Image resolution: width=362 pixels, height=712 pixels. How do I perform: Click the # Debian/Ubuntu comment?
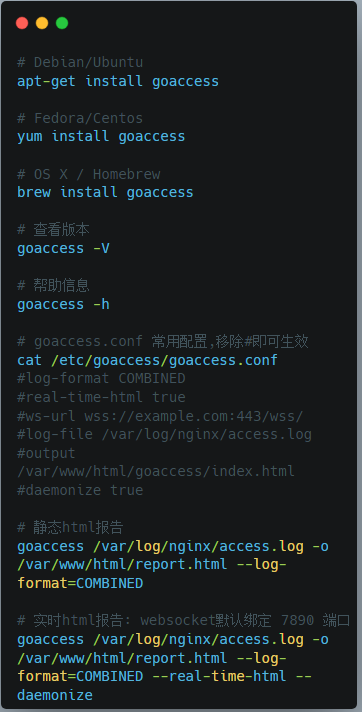point(80,62)
